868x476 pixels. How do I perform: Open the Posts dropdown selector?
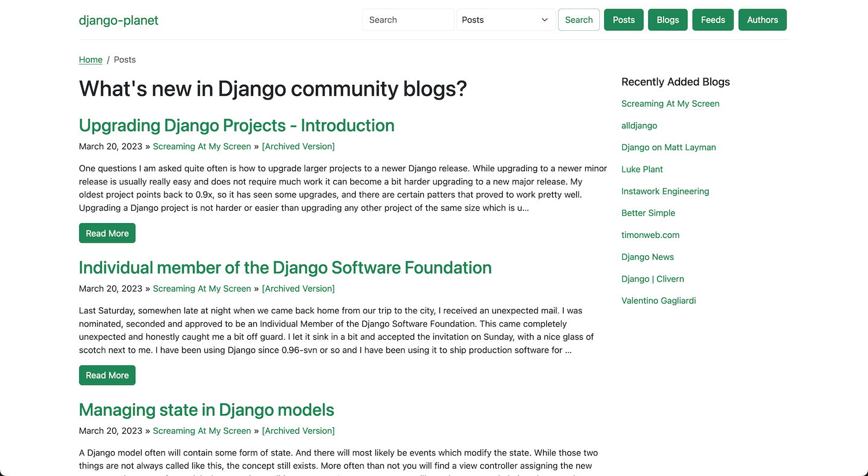505,20
